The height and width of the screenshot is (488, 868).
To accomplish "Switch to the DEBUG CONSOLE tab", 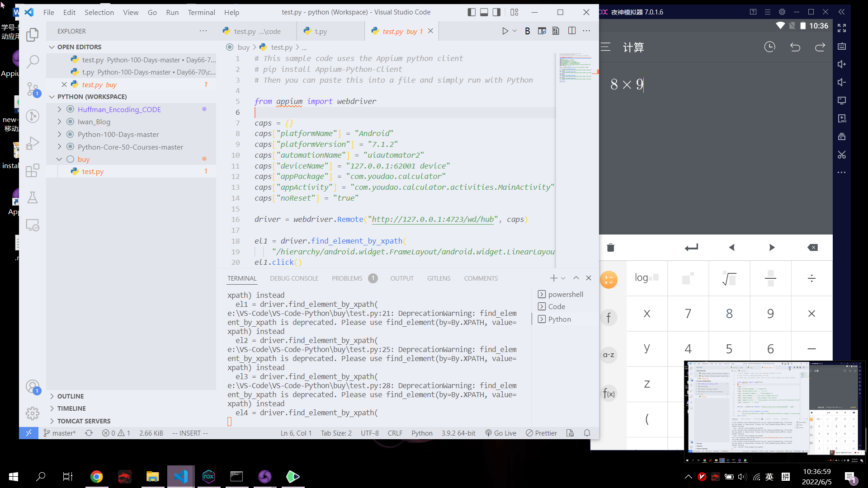I will 294,278.
